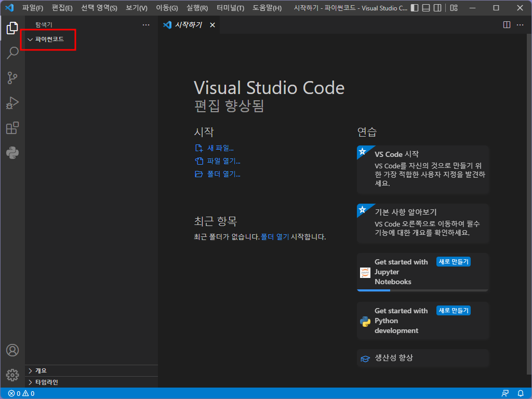Open the Run and Debug view

tap(12, 103)
